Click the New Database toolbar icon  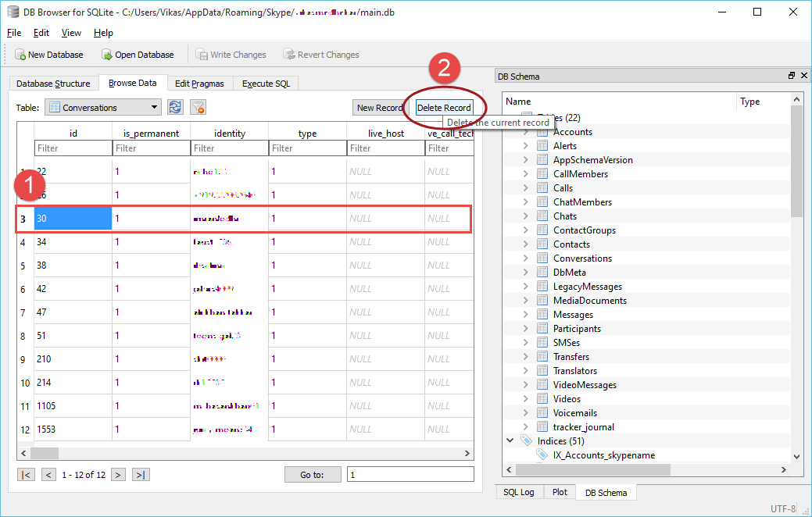(20, 55)
